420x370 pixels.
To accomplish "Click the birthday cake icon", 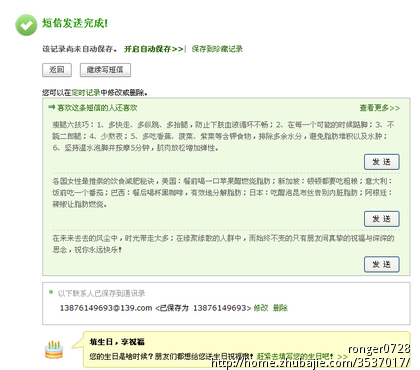I will (x=54, y=350).
